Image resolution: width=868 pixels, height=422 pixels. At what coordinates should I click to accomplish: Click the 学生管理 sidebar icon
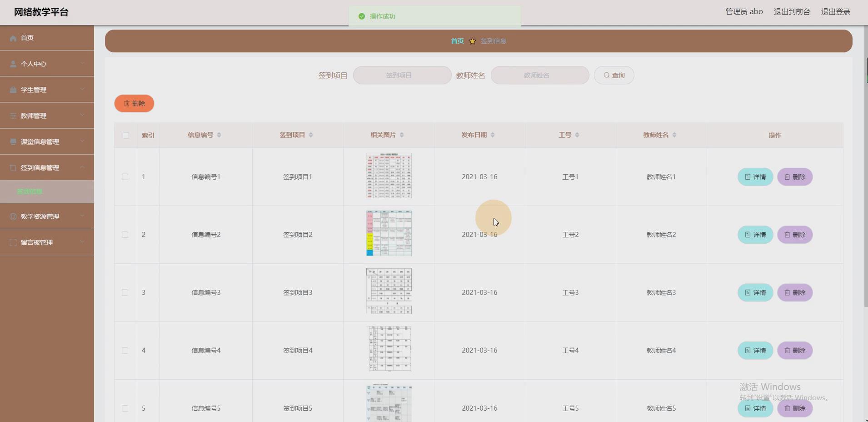pyautogui.click(x=12, y=90)
